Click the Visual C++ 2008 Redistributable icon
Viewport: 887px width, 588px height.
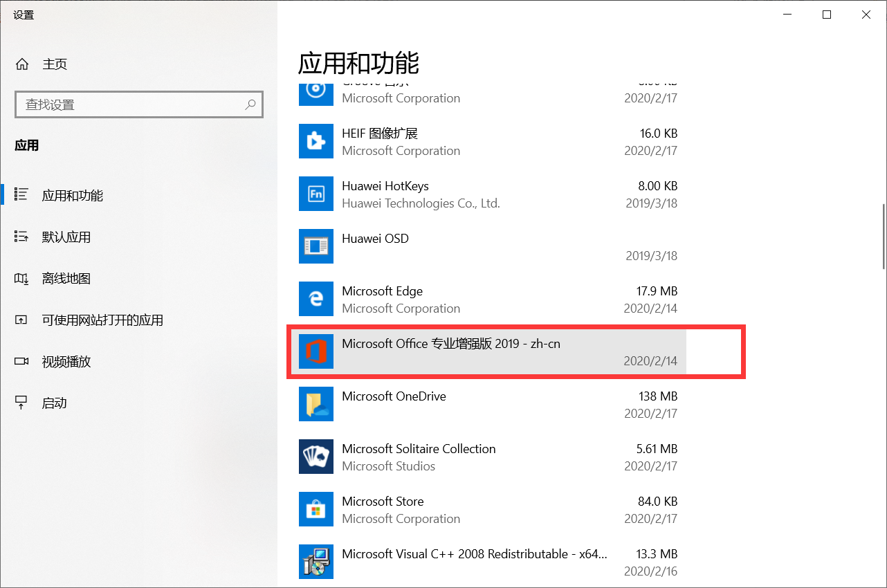tap(316, 562)
